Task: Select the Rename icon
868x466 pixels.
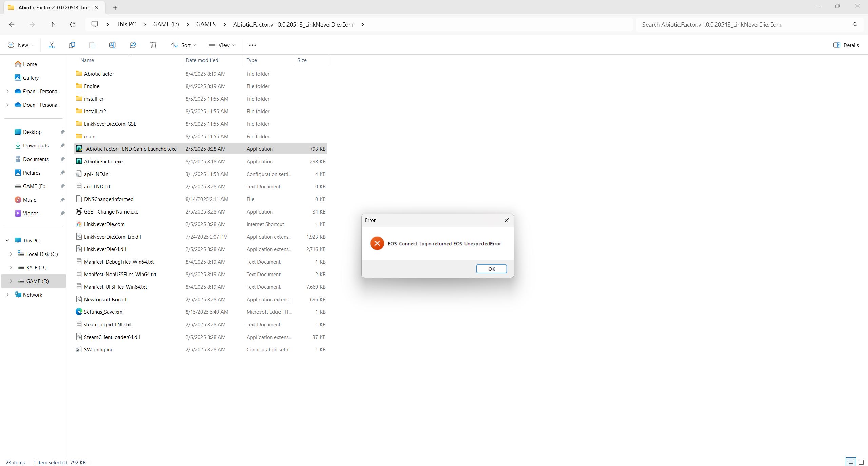Action: pyautogui.click(x=113, y=45)
